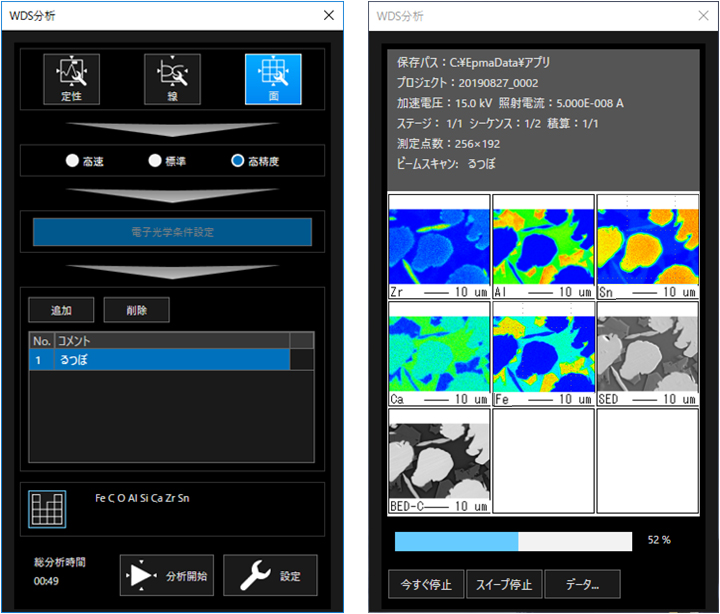Click the 52% analysis progress bar
The width and height of the screenshot is (720, 614).
[513, 541]
